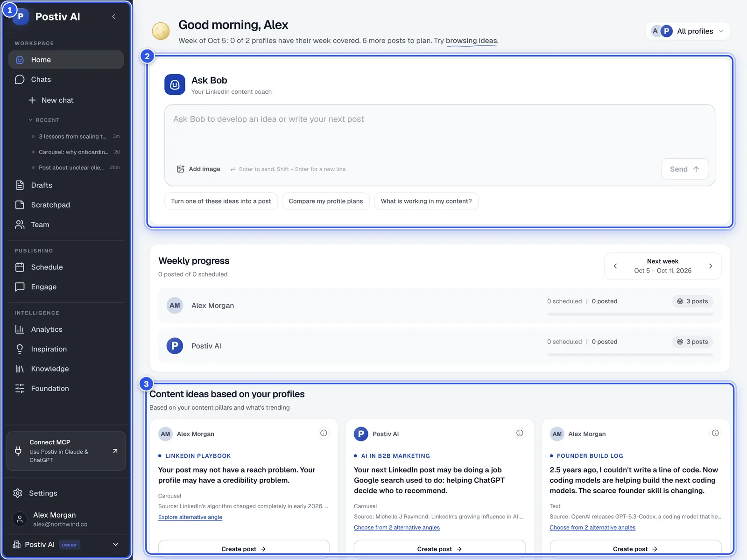Image resolution: width=747 pixels, height=560 pixels.
Task: Choose alternative angles for Founder Build Log
Action: pyautogui.click(x=592, y=527)
